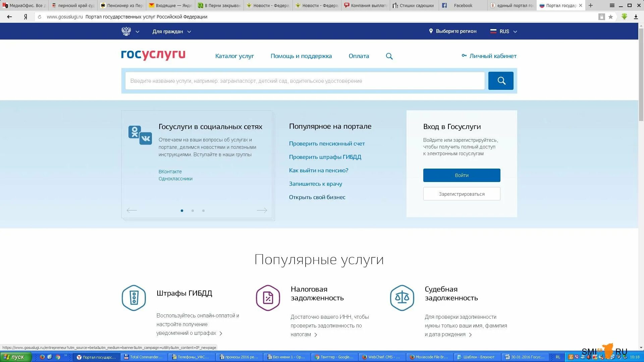Expand the Для граждан dropdown menu
This screenshot has height=362, width=644.
click(x=172, y=32)
